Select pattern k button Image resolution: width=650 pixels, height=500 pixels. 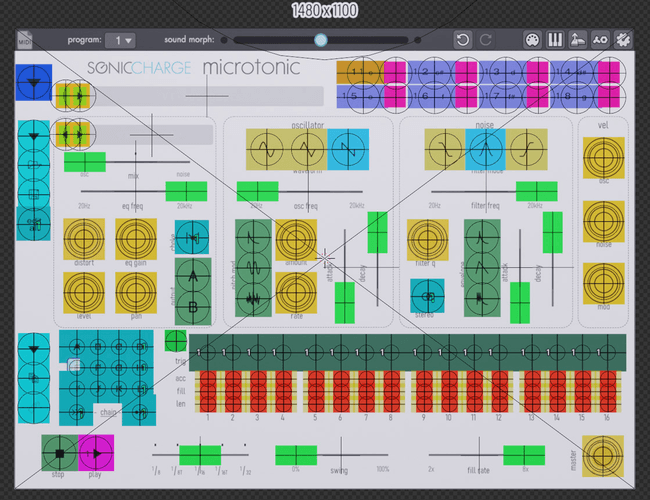pyautogui.click(x=119, y=389)
